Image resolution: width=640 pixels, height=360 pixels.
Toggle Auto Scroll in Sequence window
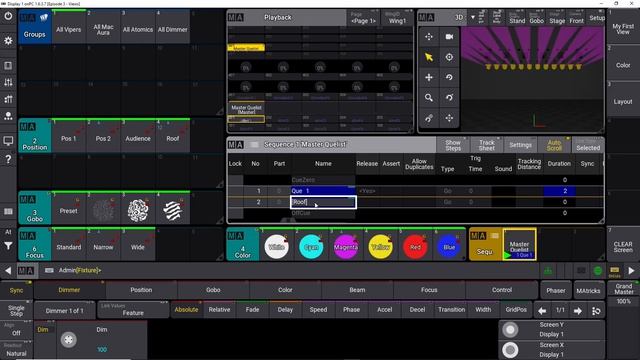click(x=554, y=145)
